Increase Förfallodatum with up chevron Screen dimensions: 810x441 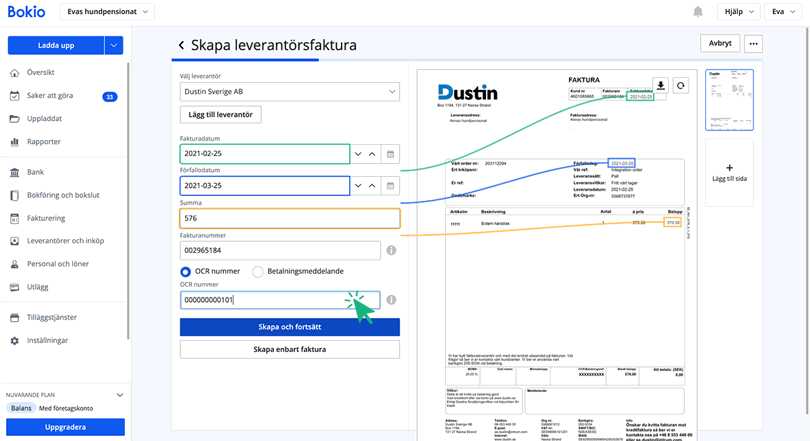372,185
